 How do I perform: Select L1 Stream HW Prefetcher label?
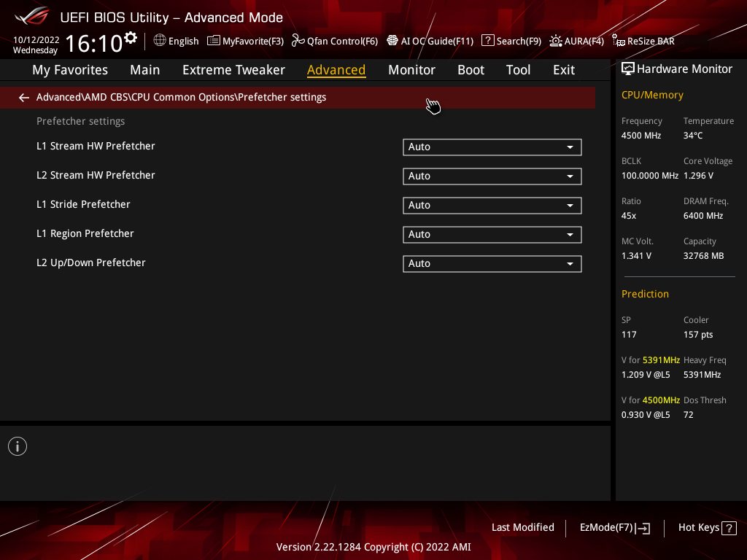(x=96, y=146)
